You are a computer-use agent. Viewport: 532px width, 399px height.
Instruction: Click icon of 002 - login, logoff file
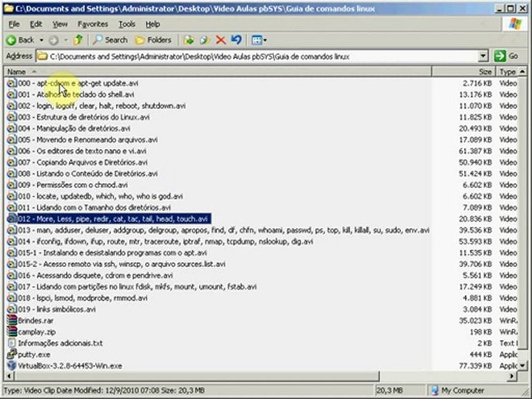click(x=12, y=106)
